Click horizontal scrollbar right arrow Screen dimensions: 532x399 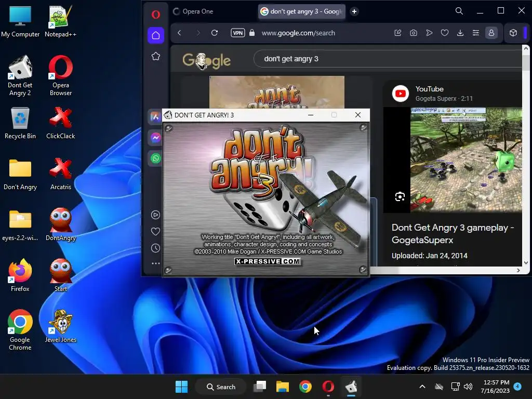click(x=518, y=270)
